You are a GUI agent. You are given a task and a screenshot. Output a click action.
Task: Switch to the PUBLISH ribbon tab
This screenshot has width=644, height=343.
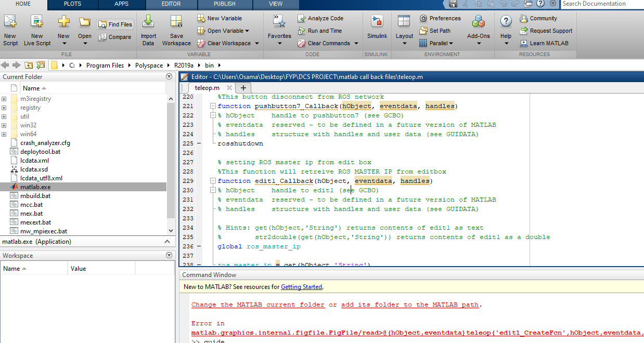(224, 4)
